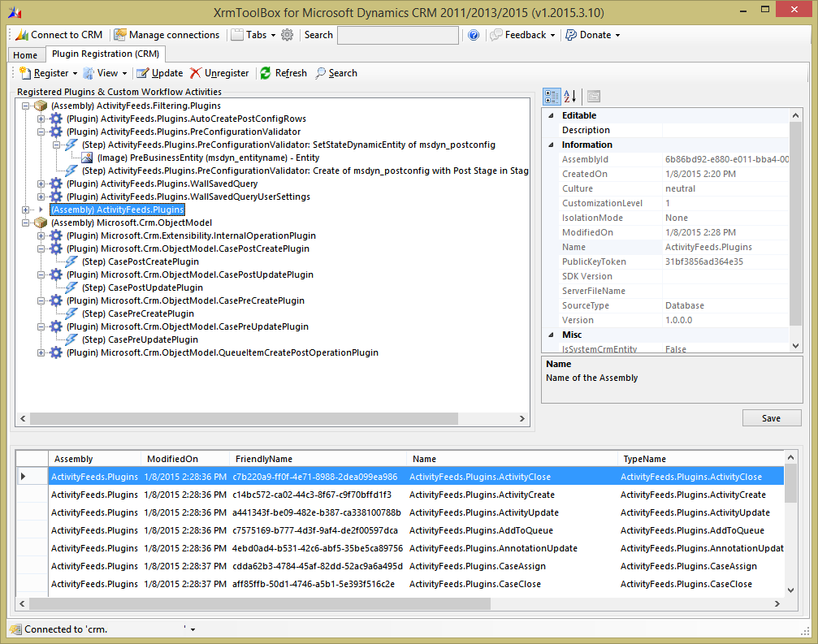
Task: Click the SetStateDynamicEntity step lightning icon
Action: point(71,145)
